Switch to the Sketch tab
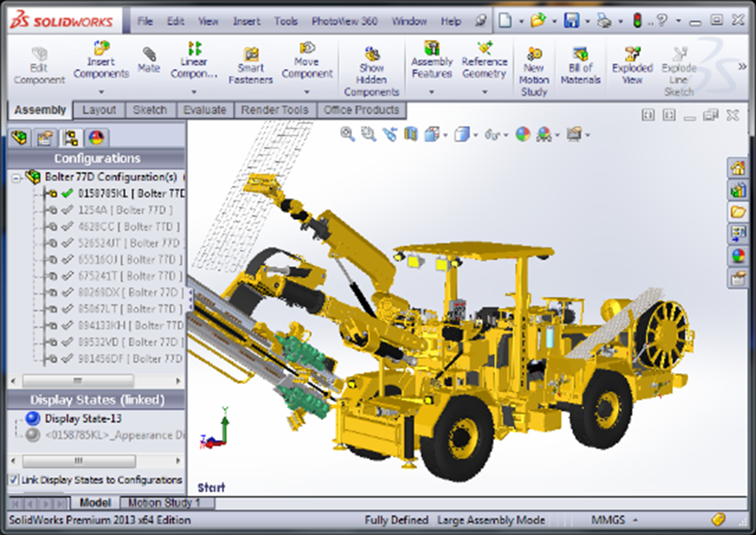 click(x=150, y=110)
